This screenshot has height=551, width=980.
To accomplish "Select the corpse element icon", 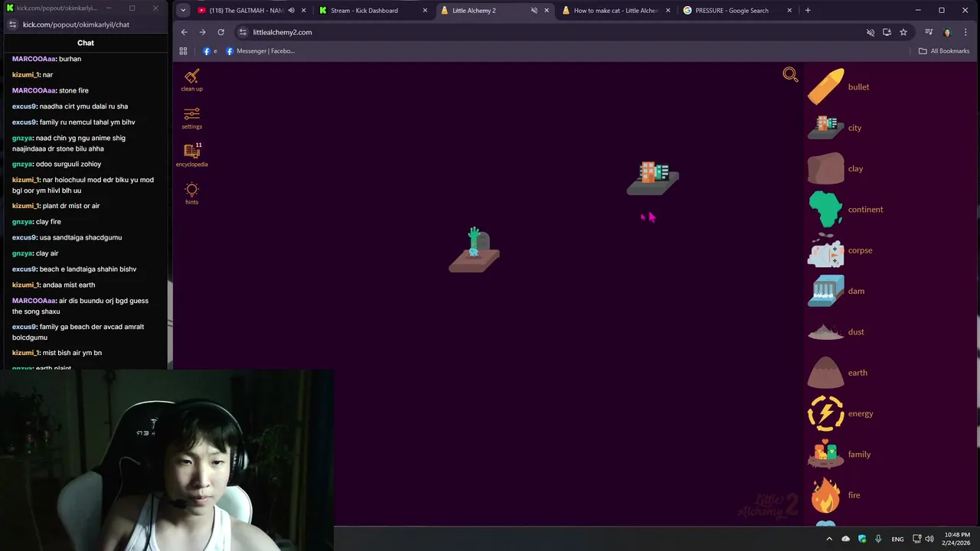I will [825, 250].
